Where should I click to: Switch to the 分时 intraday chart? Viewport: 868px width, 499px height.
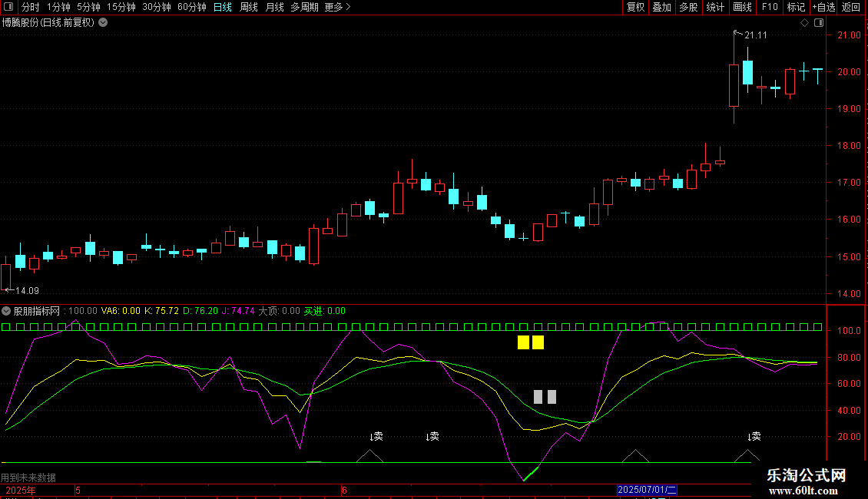31,7
